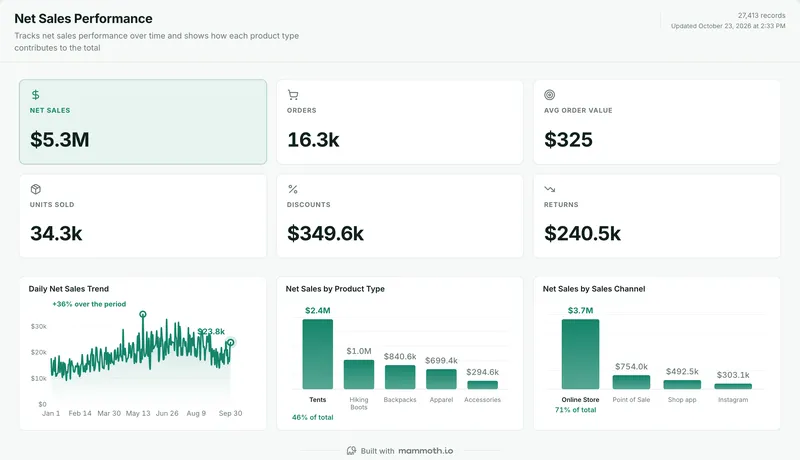Click the downward trend icon on Returns card

point(549,189)
